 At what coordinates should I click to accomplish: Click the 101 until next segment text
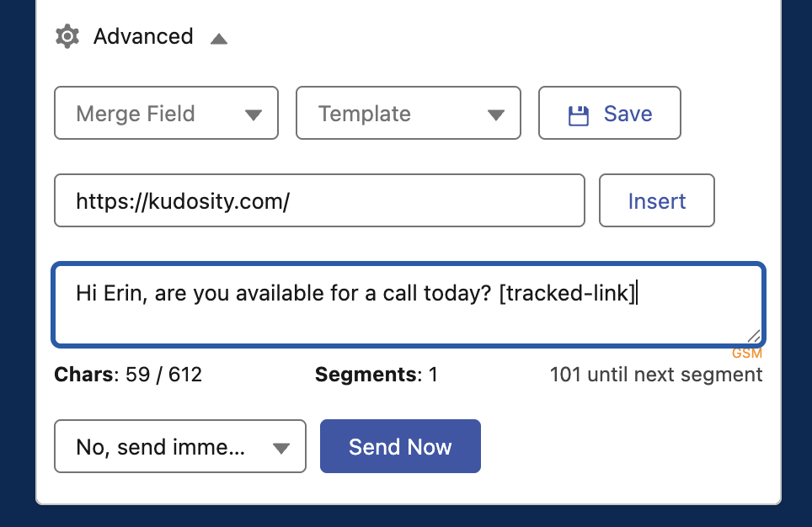tap(656, 375)
